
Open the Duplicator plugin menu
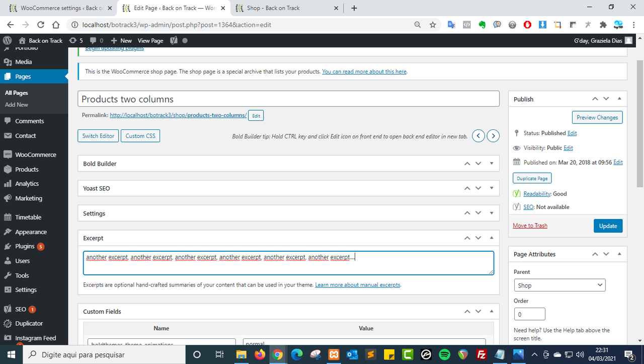[29, 323]
